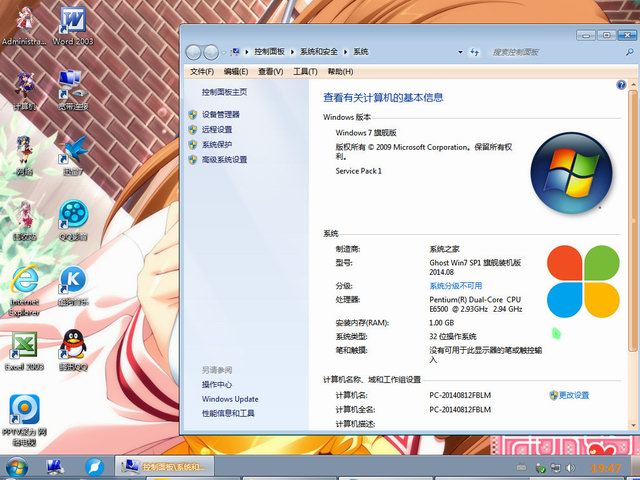Open 系统保护 in the sidebar
640x480 pixels.
pyautogui.click(x=217, y=144)
